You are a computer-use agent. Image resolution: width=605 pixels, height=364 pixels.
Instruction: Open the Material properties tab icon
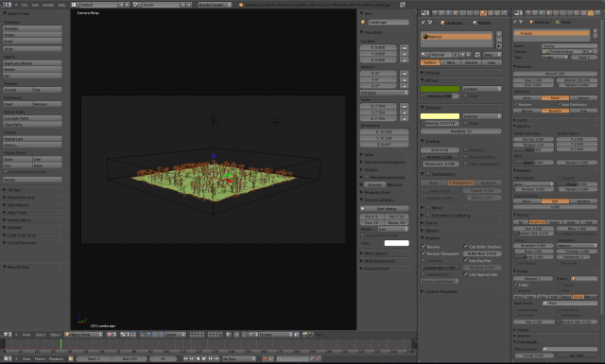pos(483,12)
